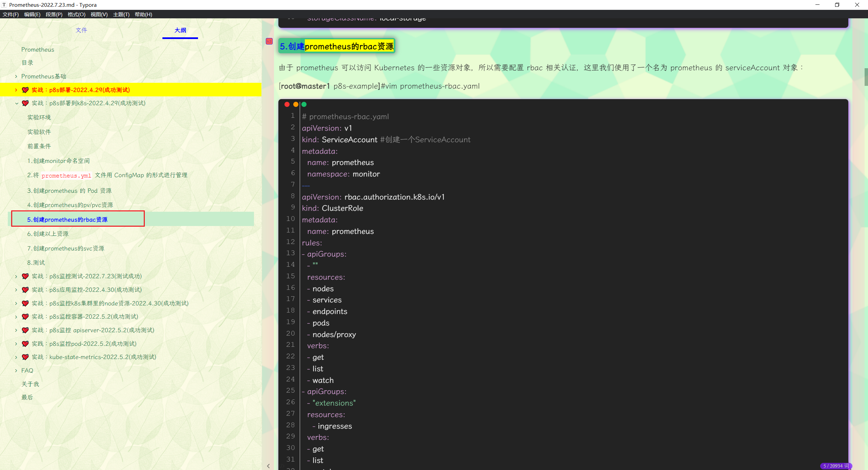The image size is (868, 470).
Task: Click heart icon beside p8s监控容器-2022.5.2
Action: click(x=25, y=317)
